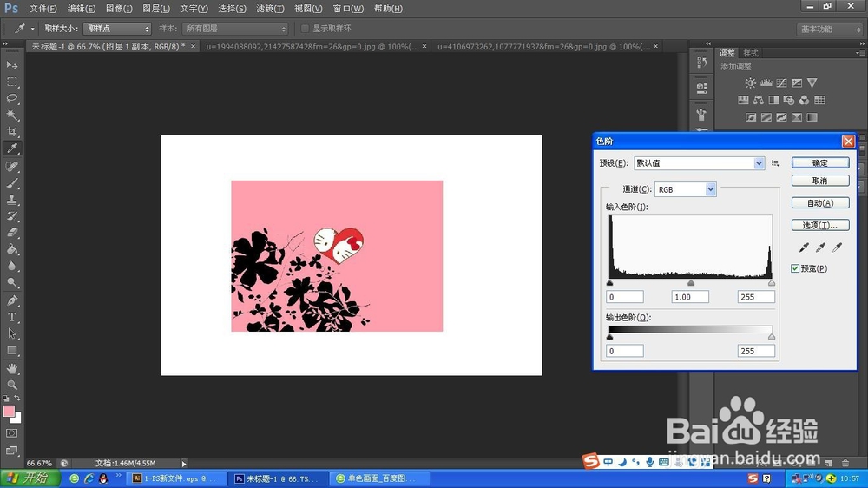Viewport: 868px width, 488px height.
Task: Open the preset options menu icon
Action: (x=775, y=163)
